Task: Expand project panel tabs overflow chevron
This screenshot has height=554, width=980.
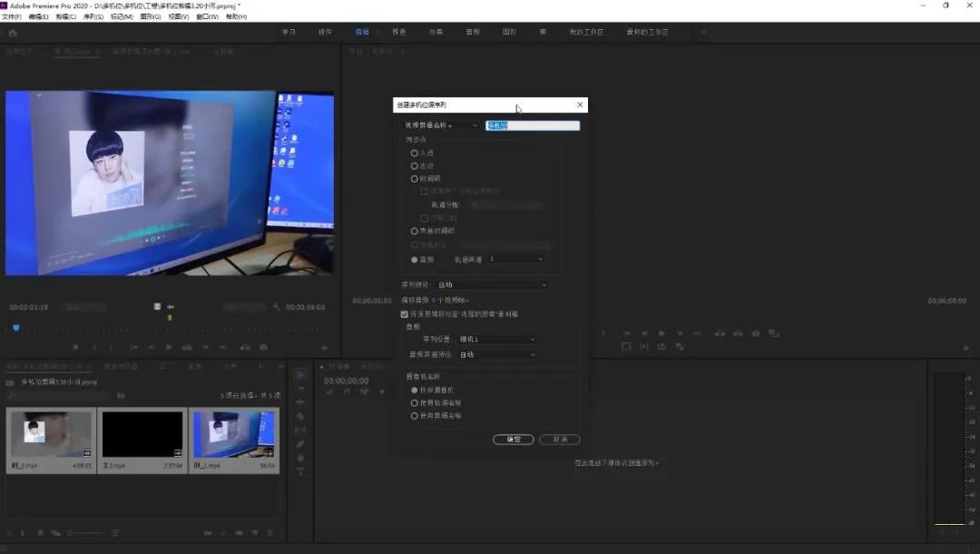Action: coord(280,366)
